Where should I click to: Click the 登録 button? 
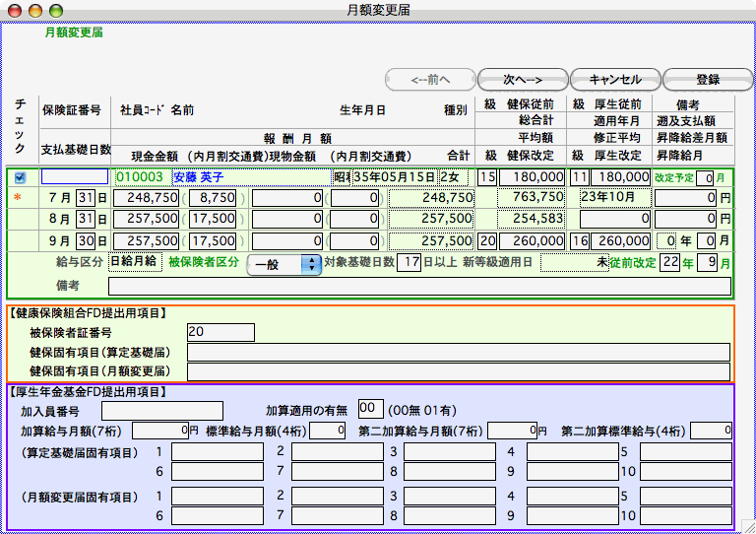click(x=707, y=79)
